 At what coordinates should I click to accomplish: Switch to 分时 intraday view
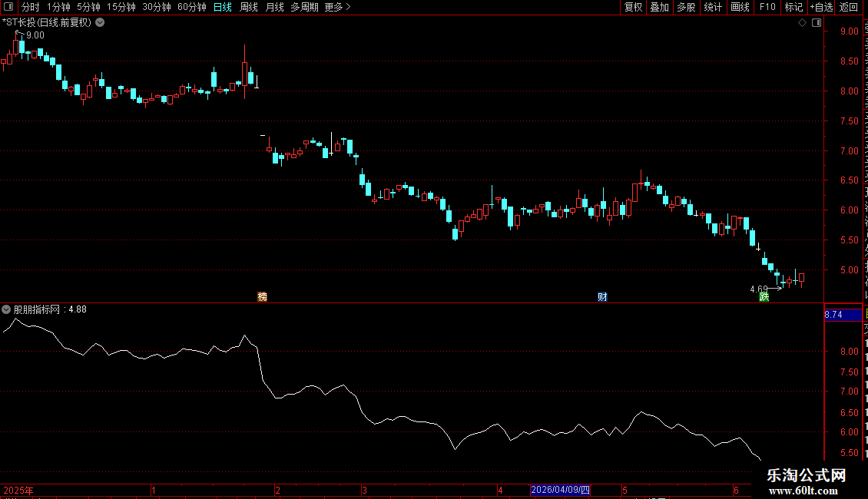click(31, 7)
